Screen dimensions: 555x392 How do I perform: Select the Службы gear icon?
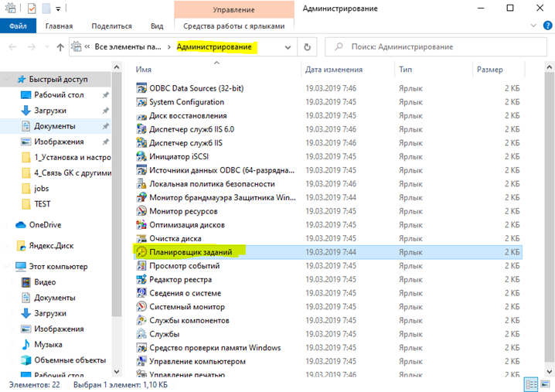(x=141, y=334)
